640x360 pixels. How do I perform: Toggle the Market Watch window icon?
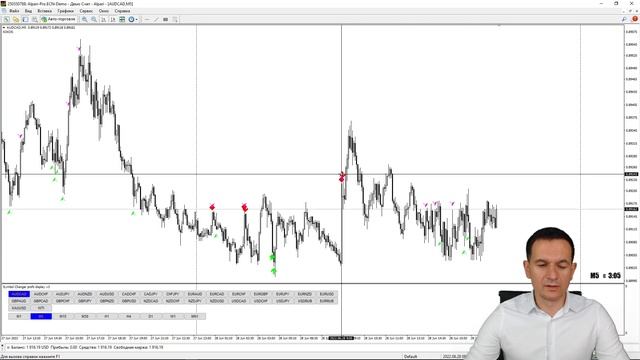25,19
